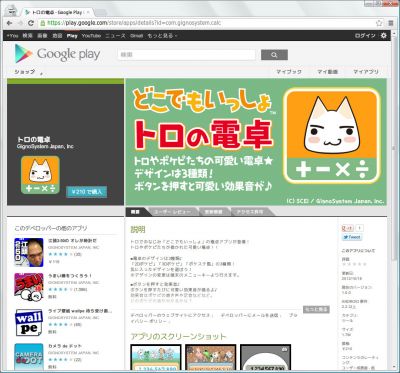Open マイブック section
400x373 pixels.
(289, 72)
